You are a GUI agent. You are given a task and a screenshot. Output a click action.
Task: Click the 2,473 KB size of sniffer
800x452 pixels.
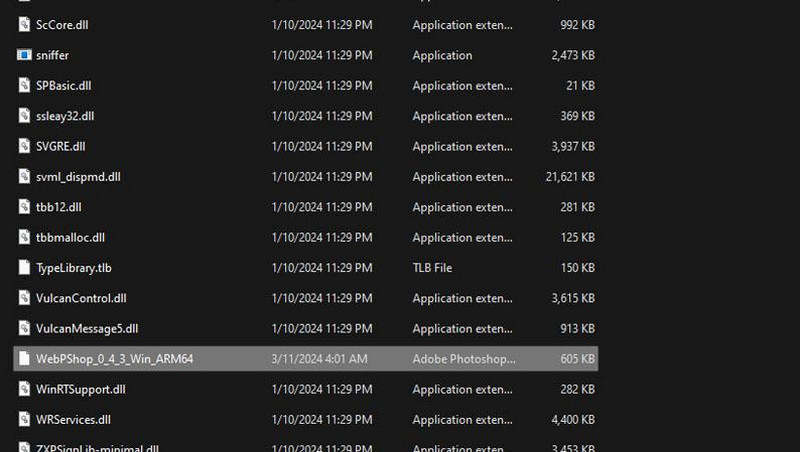click(x=573, y=55)
